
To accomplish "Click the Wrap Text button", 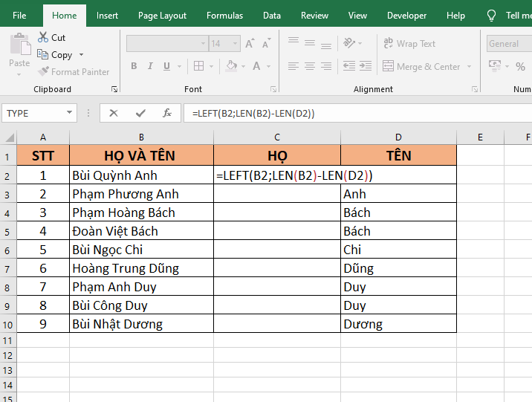I will point(409,44).
